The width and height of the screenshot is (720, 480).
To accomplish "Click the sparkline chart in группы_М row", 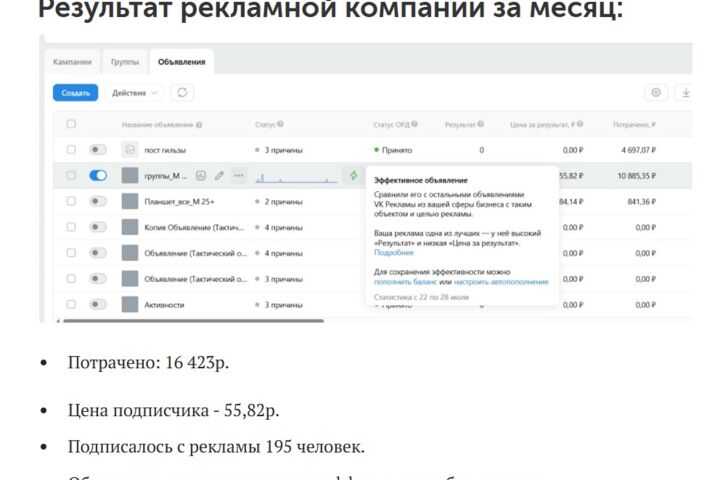I will click(x=297, y=178).
